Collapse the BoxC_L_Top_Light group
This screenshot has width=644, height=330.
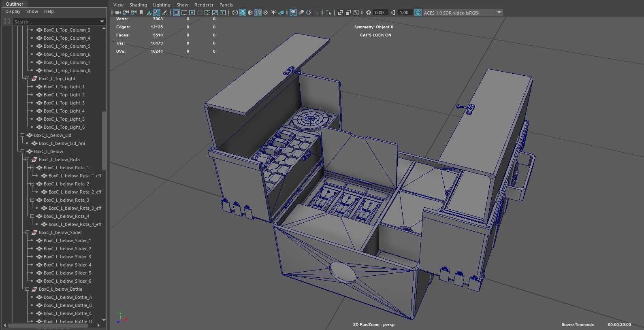coord(27,79)
